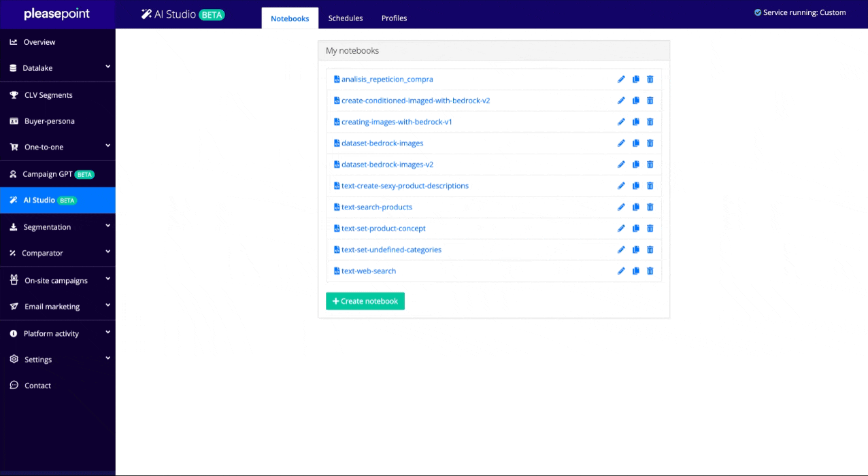
Task: Expand the Segmentation menu
Action: (58, 227)
